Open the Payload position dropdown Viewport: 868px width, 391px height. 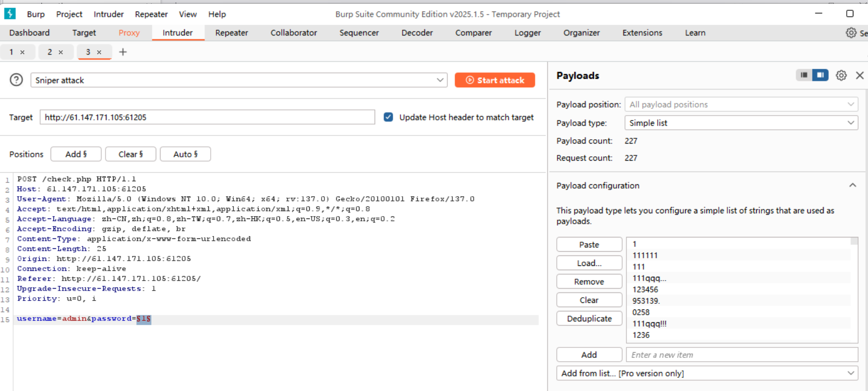(x=741, y=104)
